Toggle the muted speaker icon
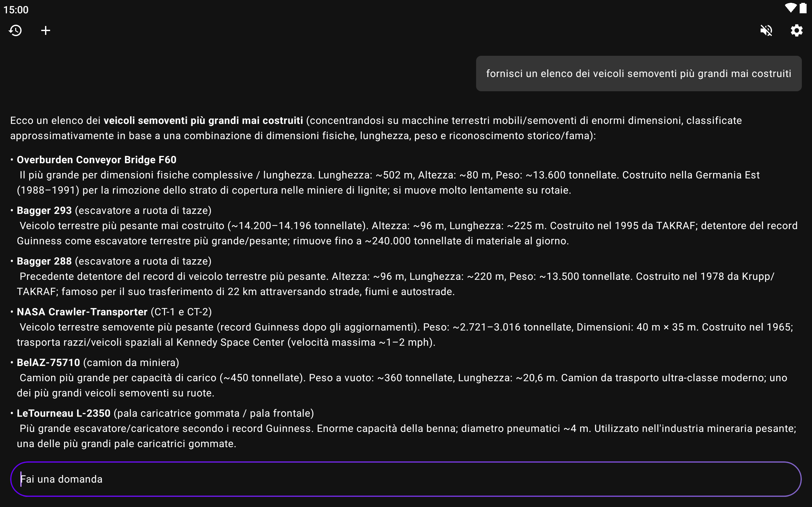 click(766, 30)
